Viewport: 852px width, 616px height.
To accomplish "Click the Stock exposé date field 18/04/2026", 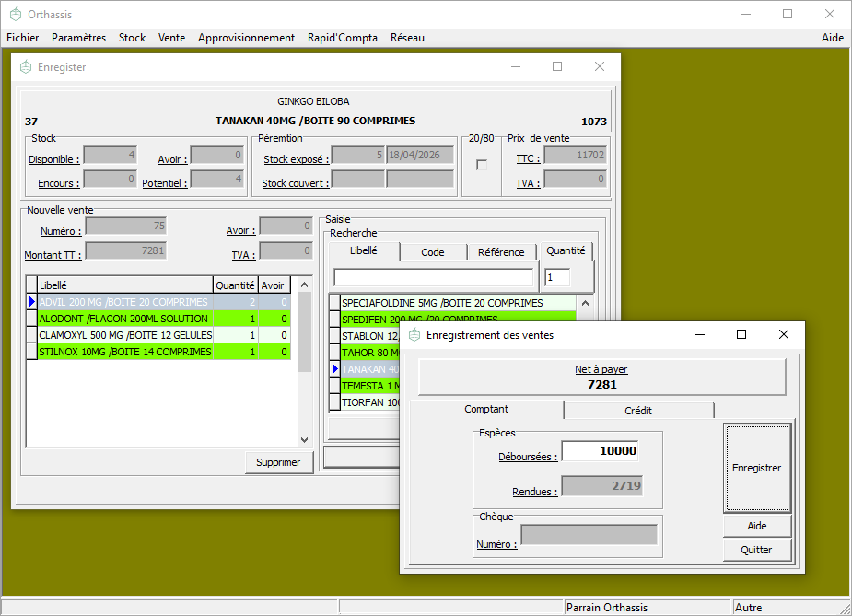I will (x=420, y=156).
